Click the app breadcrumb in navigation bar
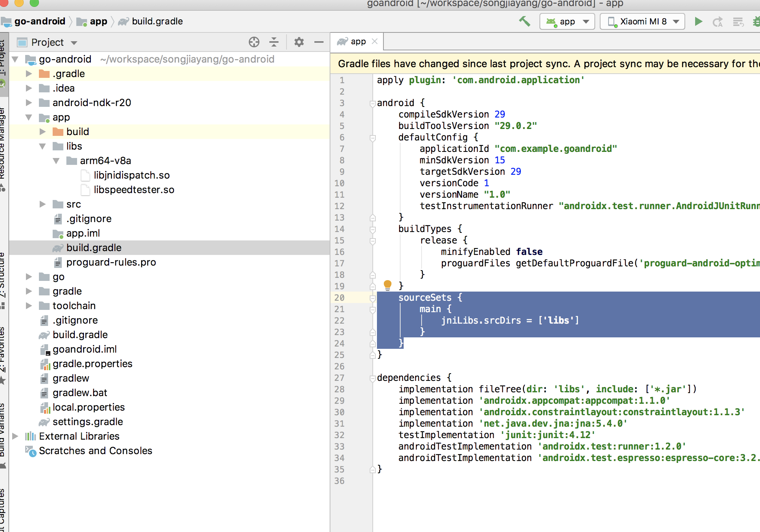 coord(92,21)
